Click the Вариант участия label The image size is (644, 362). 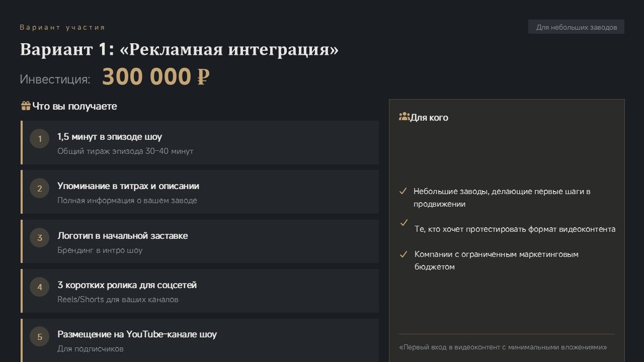tap(62, 27)
